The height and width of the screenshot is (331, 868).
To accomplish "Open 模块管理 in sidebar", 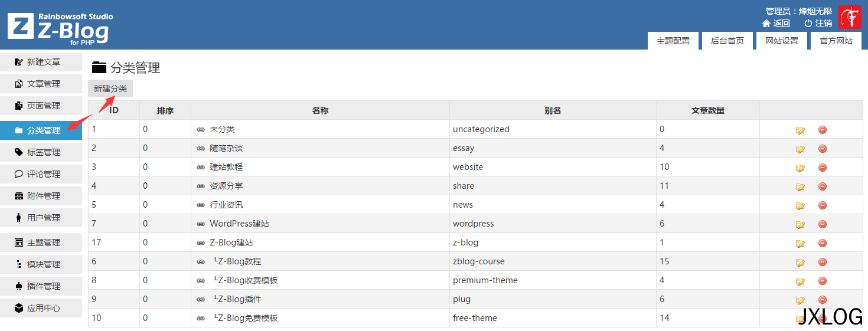I will click(41, 264).
